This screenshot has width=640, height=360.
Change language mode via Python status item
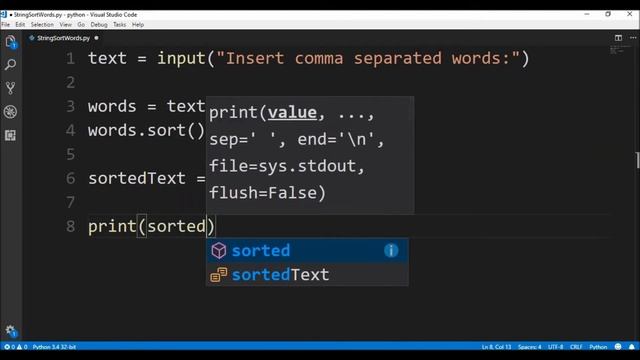598,347
